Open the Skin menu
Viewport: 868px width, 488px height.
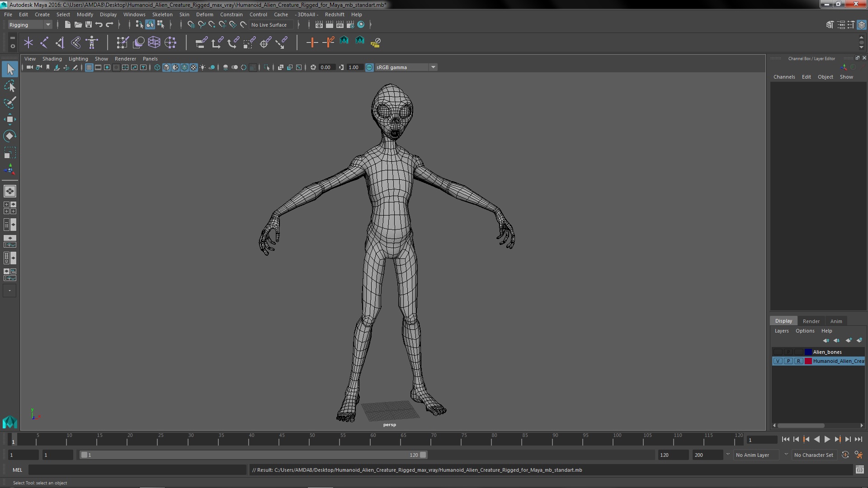184,14
